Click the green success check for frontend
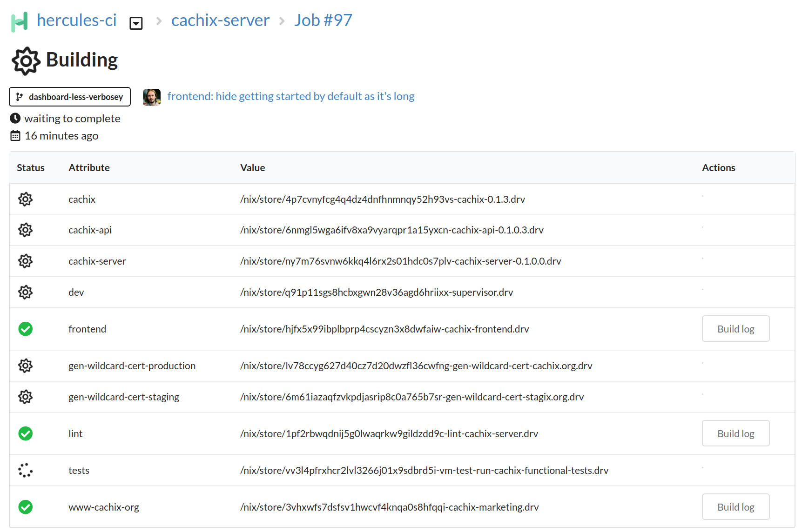802x532 pixels. pos(26,329)
